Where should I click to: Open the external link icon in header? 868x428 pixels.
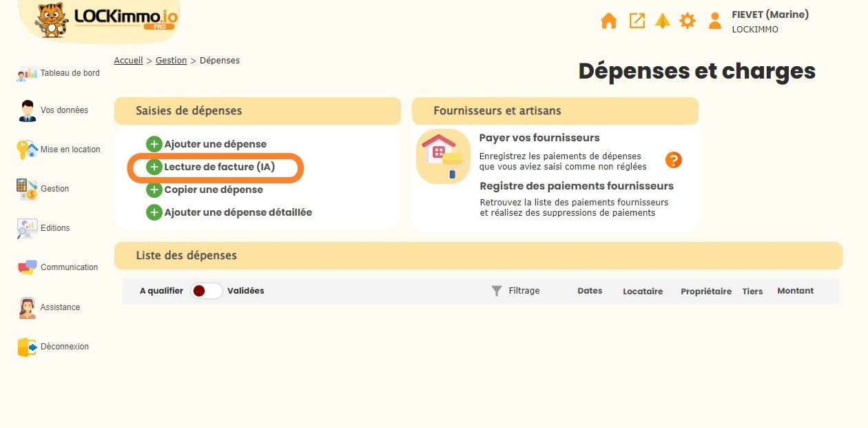637,21
